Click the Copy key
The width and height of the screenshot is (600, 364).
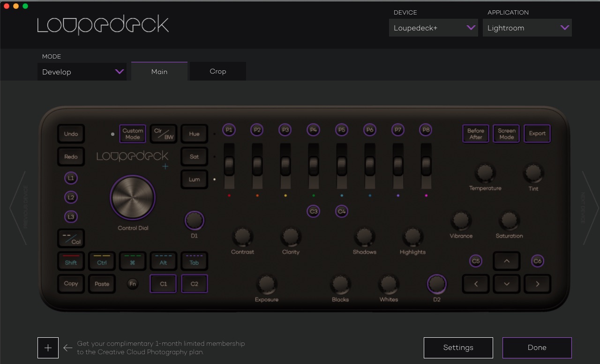(x=71, y=284)
